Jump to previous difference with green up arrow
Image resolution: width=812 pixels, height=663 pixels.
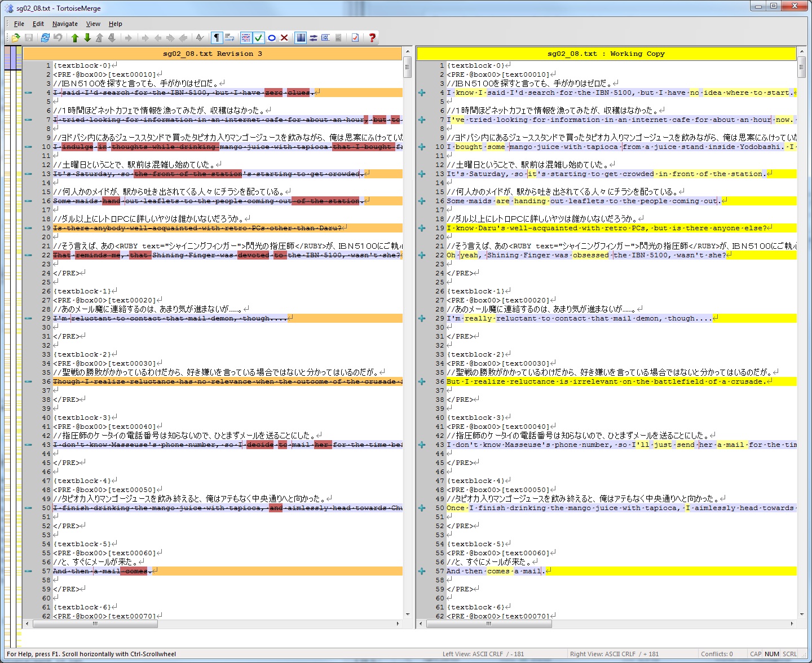(75, 38)
